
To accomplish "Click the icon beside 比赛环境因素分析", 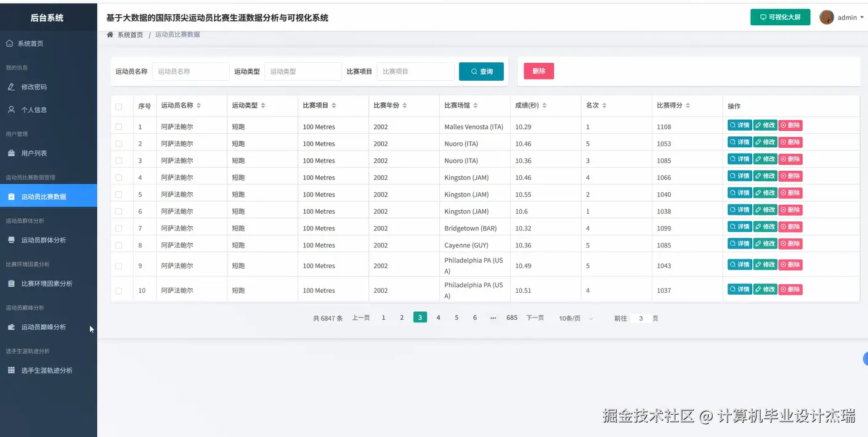I will tap(11, 284).
